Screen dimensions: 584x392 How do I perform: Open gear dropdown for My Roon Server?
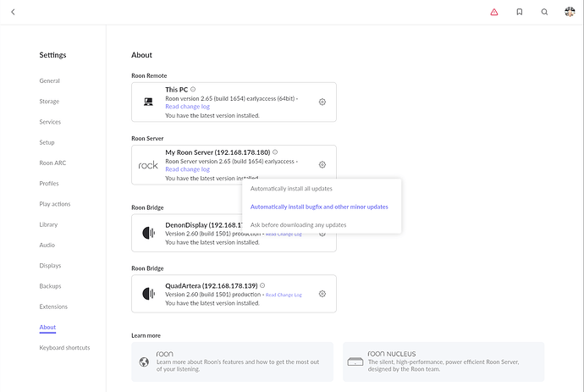[322, 165]
